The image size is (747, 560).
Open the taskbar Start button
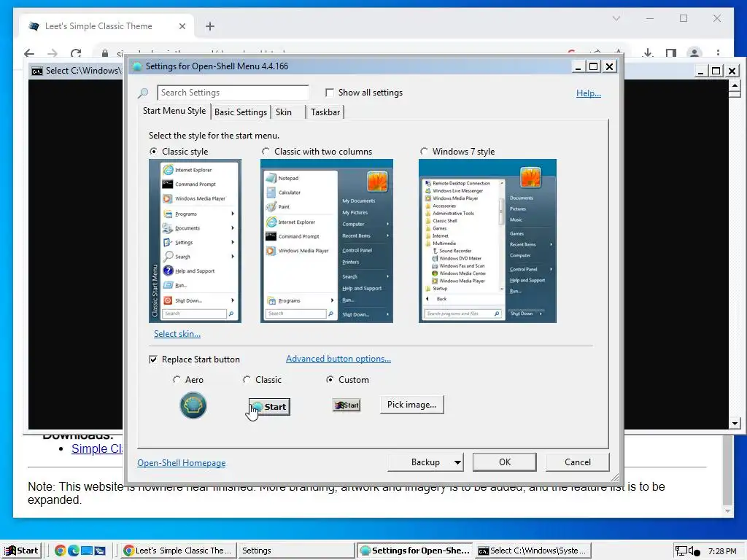(x=21, y=551)
